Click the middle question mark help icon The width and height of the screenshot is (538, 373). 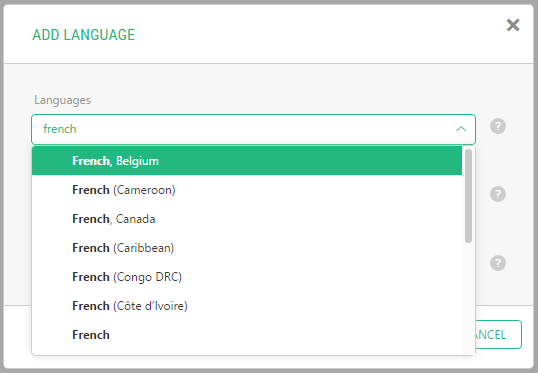coord(498,194)
